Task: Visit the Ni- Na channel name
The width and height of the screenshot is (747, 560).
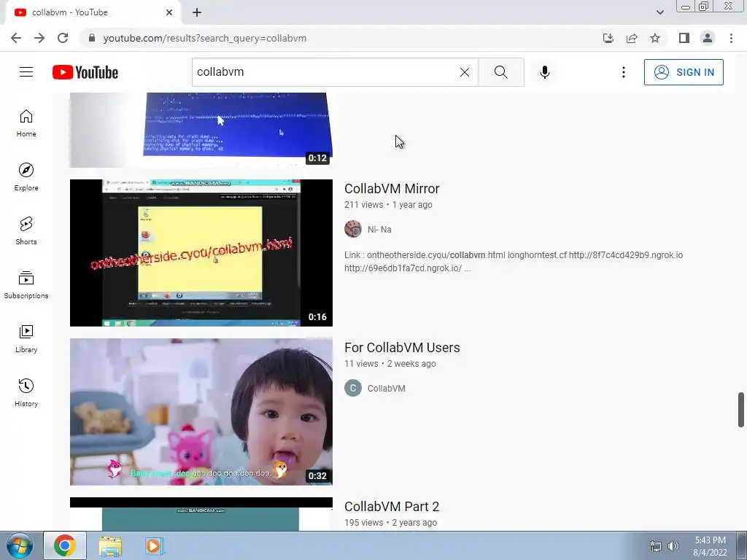Action: tap(379, 230)
